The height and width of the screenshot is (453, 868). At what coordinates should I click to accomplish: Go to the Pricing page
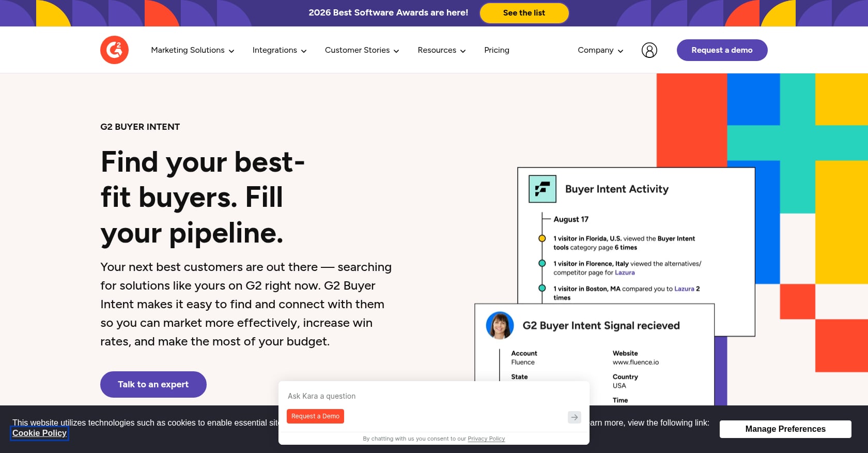[497, 50]
